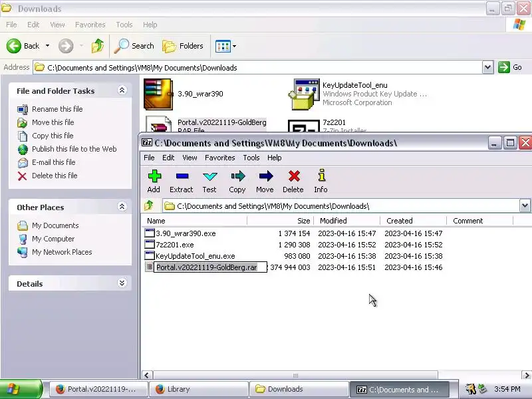Click the scroll left arrow in 7-Zip
The height and width of the screenshot is (399, 532).
click(x=146, y=375)
